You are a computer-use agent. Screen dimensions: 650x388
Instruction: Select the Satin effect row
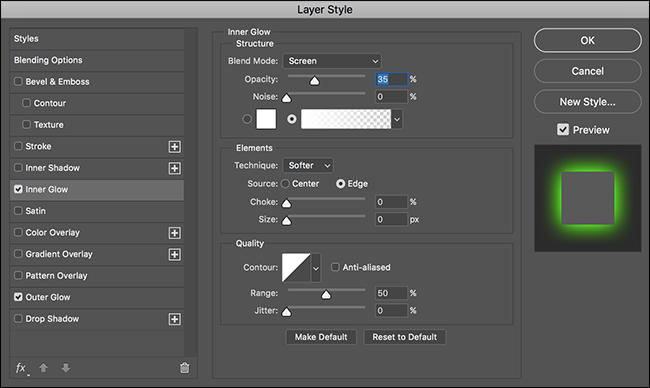pos(97,211)
